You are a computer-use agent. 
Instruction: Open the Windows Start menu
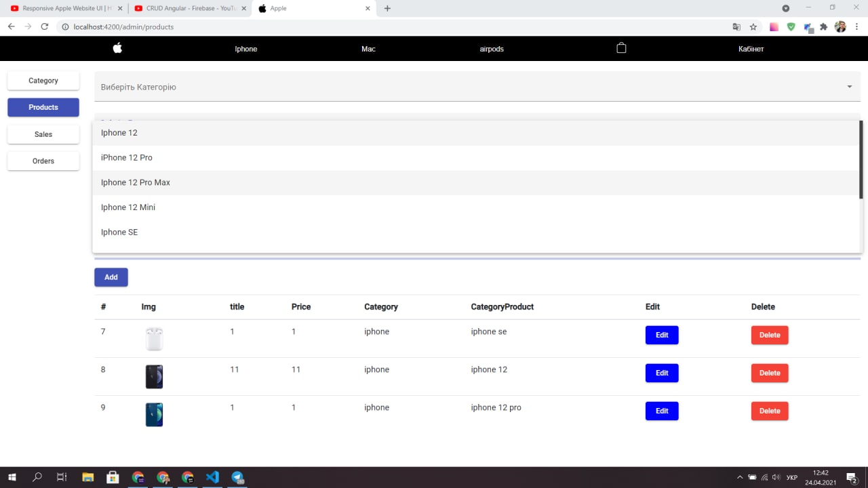[12, 477]
